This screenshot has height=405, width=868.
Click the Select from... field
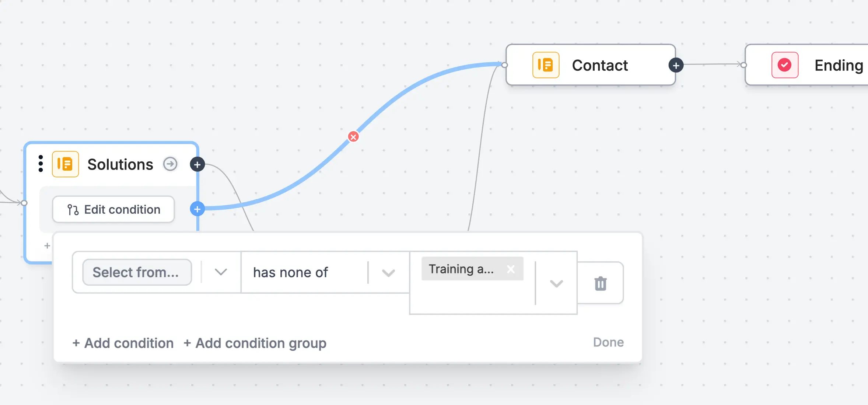point(137,272)
